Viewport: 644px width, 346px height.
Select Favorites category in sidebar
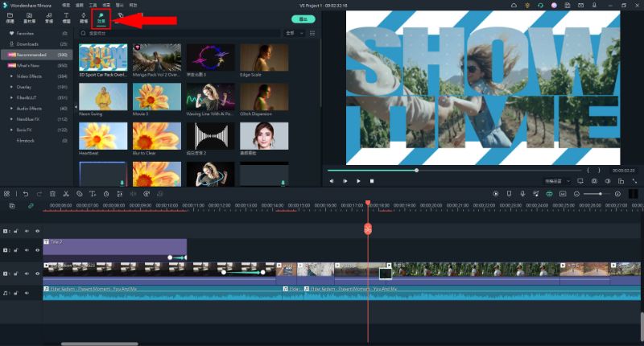click(x=36, y=33)
